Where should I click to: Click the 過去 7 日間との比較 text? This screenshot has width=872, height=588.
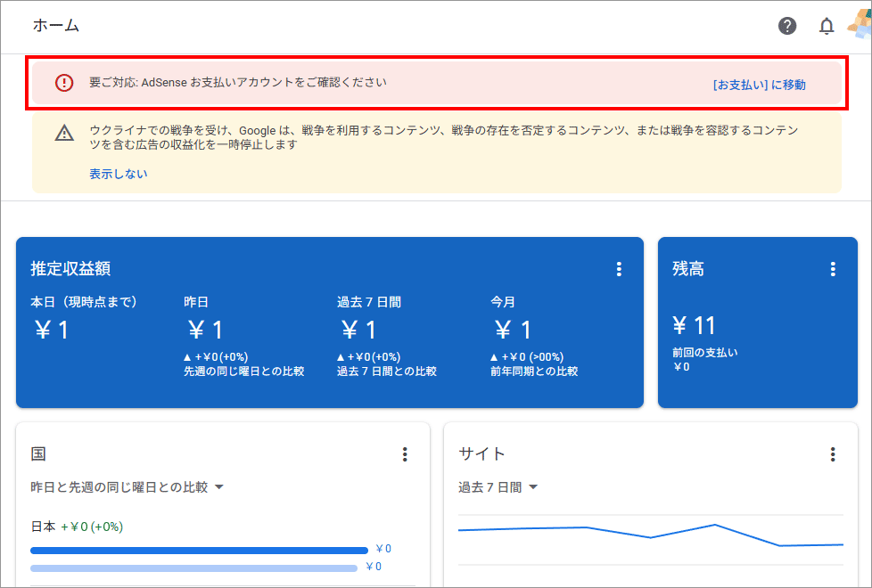click(x=386, y=372)
